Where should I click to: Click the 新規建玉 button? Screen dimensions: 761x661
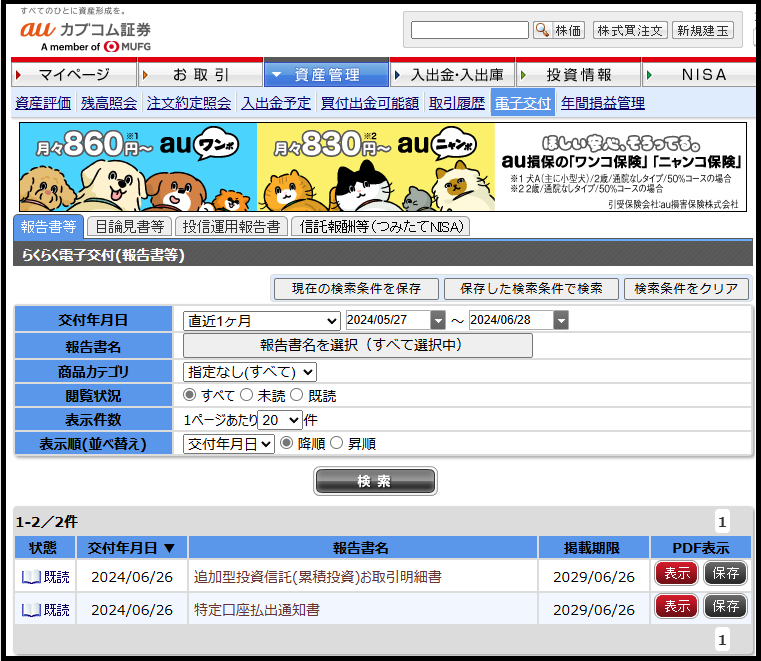[703, 31]
